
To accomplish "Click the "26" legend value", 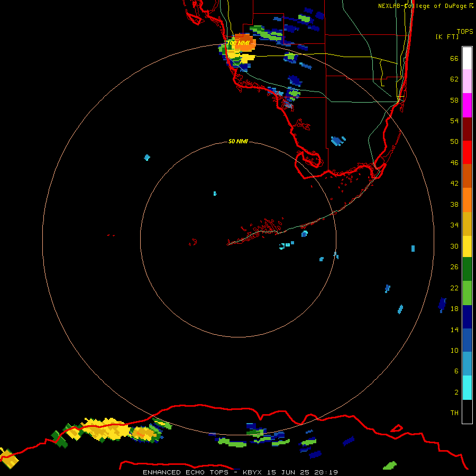I will click(454, 267).
